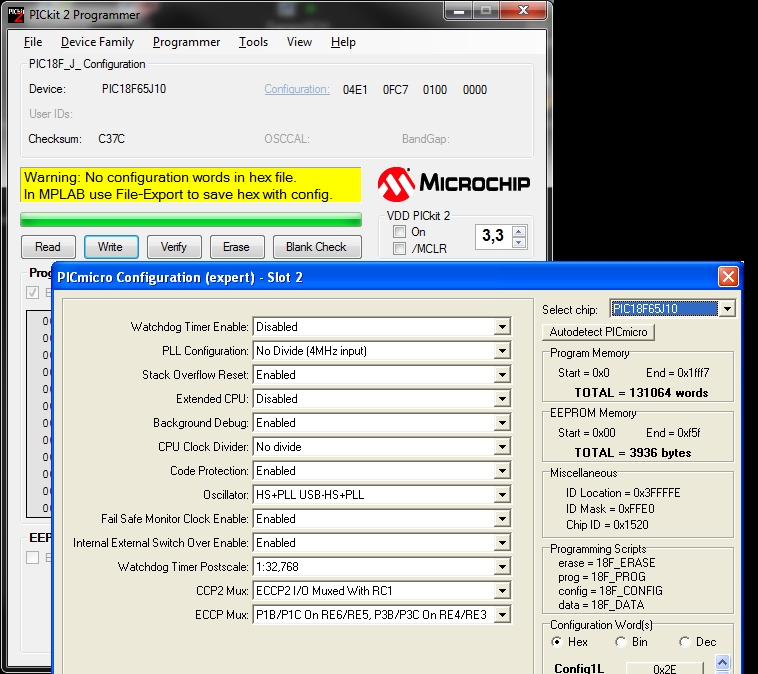
Task: Click the VDD voltage value field 3,3
Action: coord(493,236)
